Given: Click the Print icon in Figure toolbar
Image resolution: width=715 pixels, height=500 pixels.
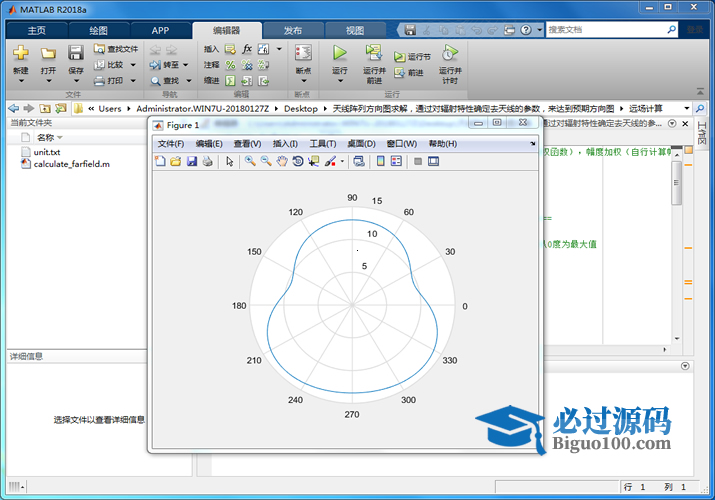Looking at the screenshot, I should pyautogui.click(x=207, y=161).
